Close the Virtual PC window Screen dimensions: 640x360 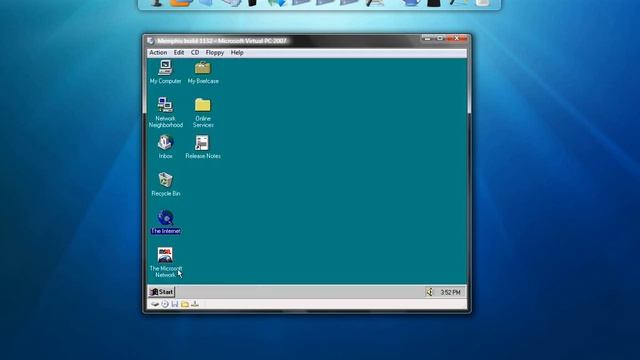coord(456,38)
